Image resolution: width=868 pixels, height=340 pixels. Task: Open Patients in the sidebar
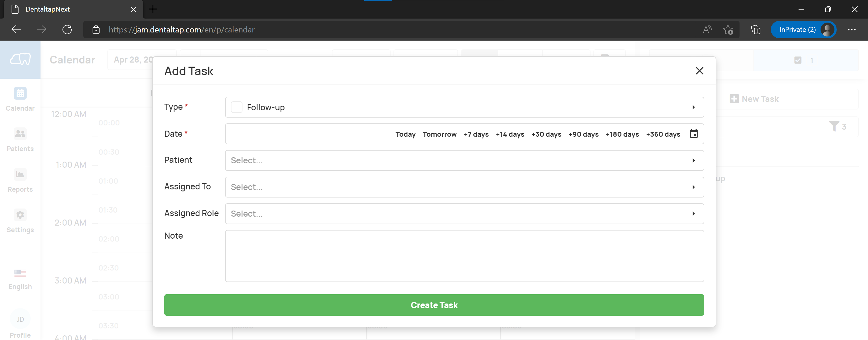point(20,140)
